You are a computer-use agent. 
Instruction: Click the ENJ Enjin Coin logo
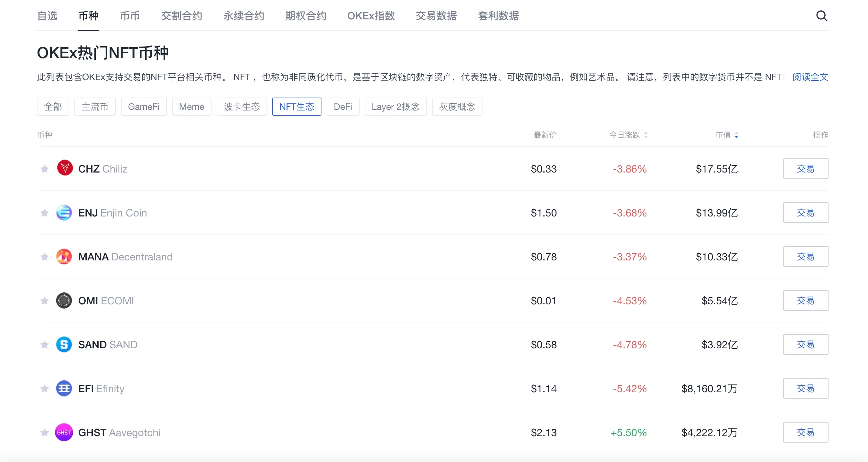pyautogui.click(x=64, y=213)
